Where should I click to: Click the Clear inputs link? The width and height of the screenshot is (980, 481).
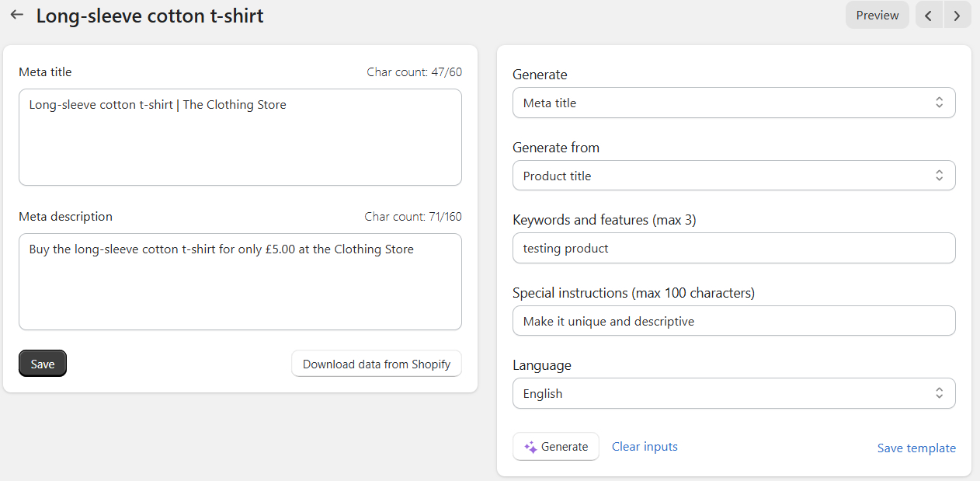coord(645,447)
